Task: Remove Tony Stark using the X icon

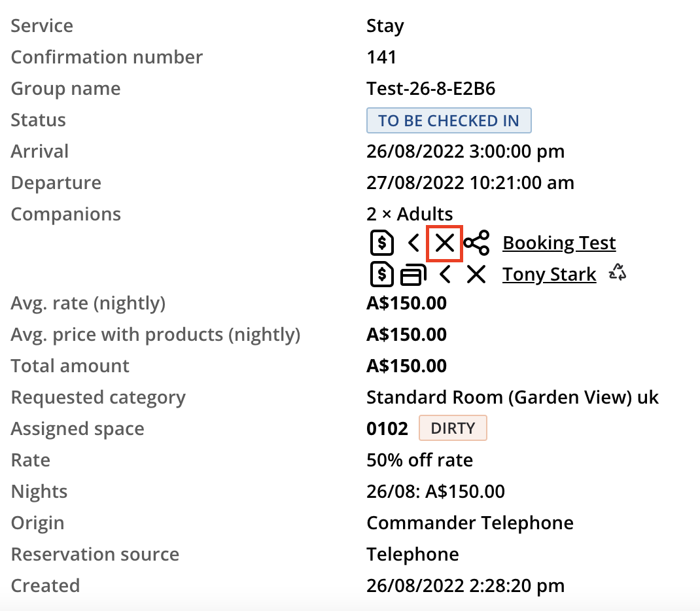Action: [476, 274]
